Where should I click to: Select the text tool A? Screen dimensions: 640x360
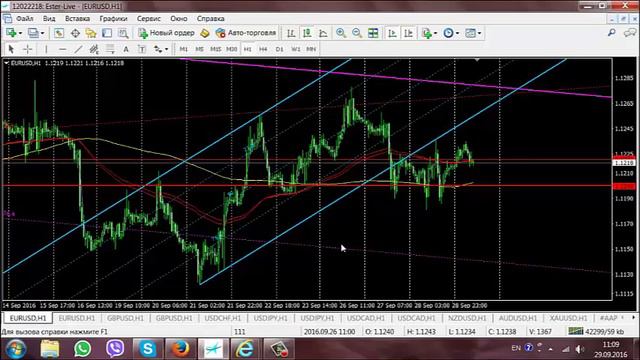pos(126,49)
